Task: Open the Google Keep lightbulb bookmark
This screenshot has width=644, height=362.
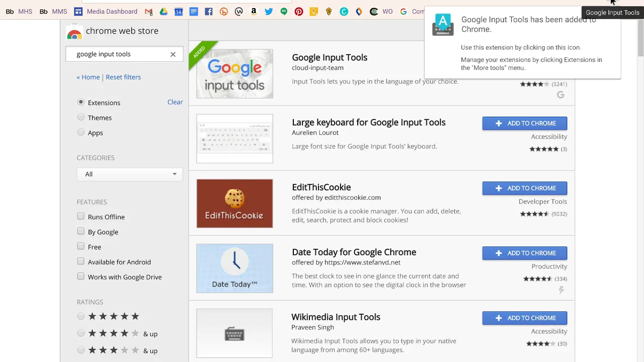Action: click(x=314, y=12)
